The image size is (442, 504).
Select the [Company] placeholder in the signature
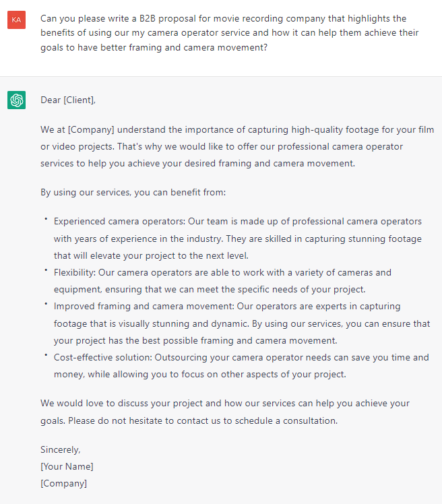(x=63, y=483)
